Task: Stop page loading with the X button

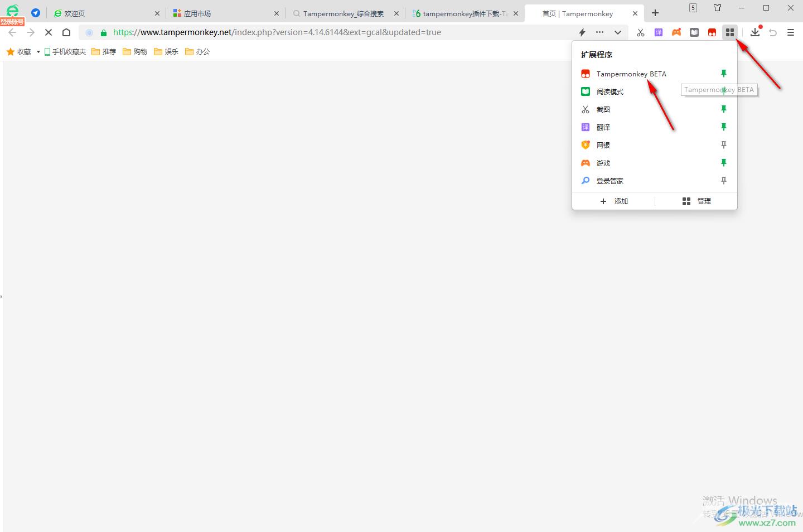Action: tap(49, 32)
